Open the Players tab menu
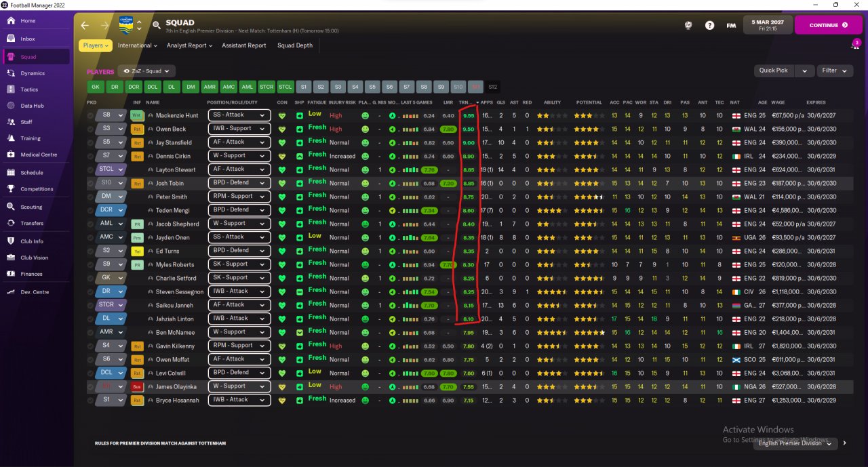The width and height of the screenshot is (868, 467). pos(95,45)
